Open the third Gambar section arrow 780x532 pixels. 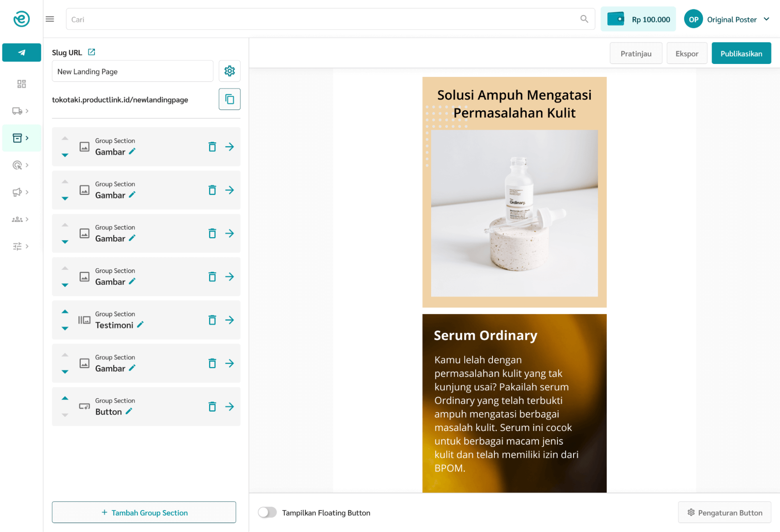click(230, 233)
